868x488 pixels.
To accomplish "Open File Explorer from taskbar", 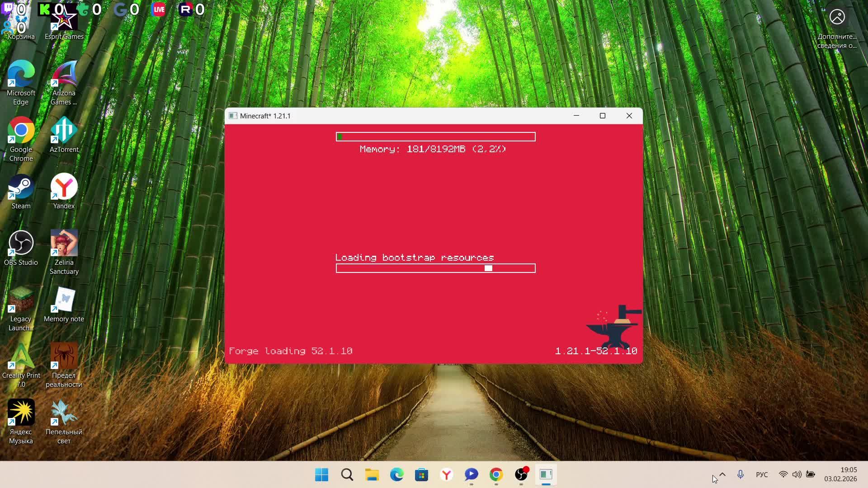I will [x=372, y=474].
